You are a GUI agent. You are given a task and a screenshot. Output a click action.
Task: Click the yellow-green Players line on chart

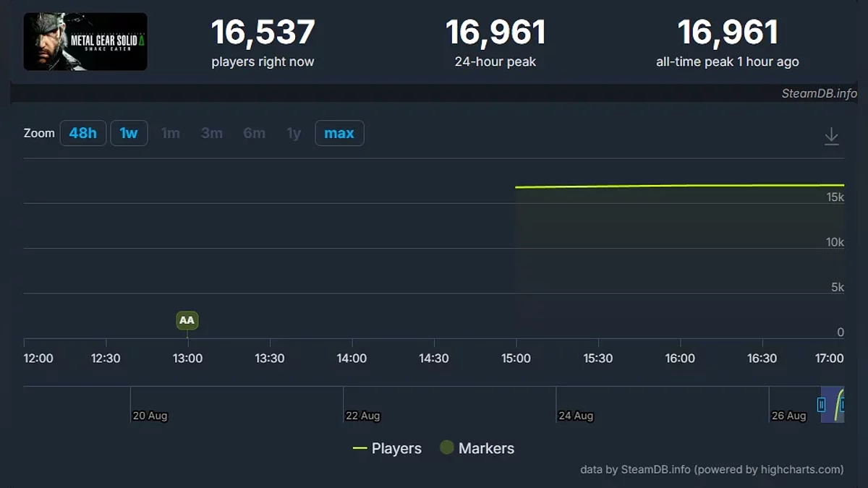click(x=678, y=186)
